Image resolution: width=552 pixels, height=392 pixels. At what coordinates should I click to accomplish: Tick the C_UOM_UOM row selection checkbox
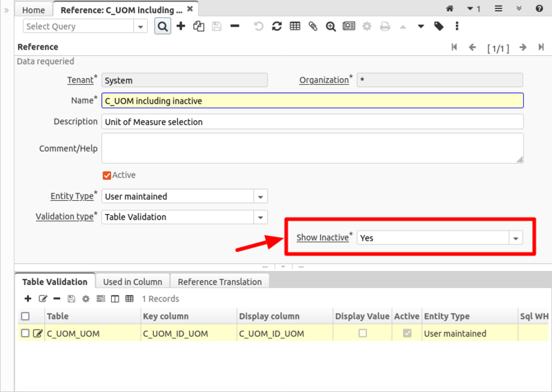(x=26, y=333)
